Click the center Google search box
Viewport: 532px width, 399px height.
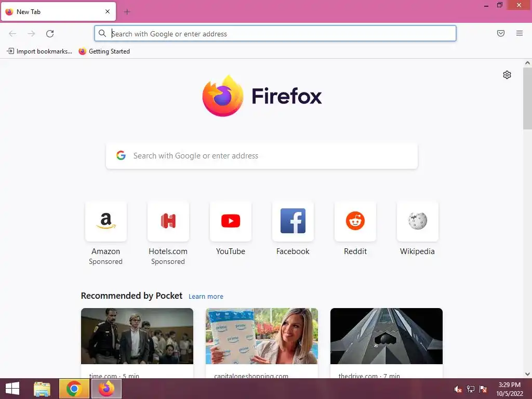[262, 156]
